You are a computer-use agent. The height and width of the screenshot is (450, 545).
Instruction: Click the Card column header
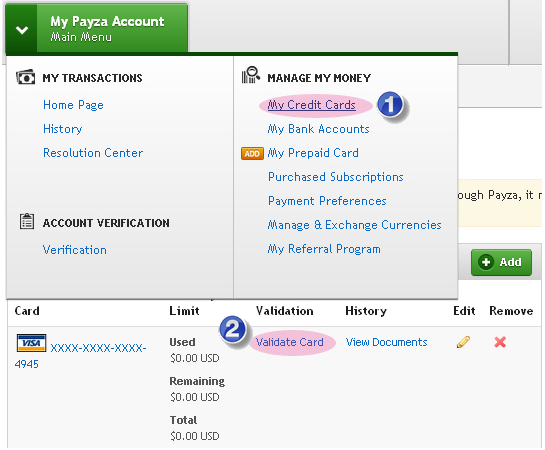pos(27,311)
